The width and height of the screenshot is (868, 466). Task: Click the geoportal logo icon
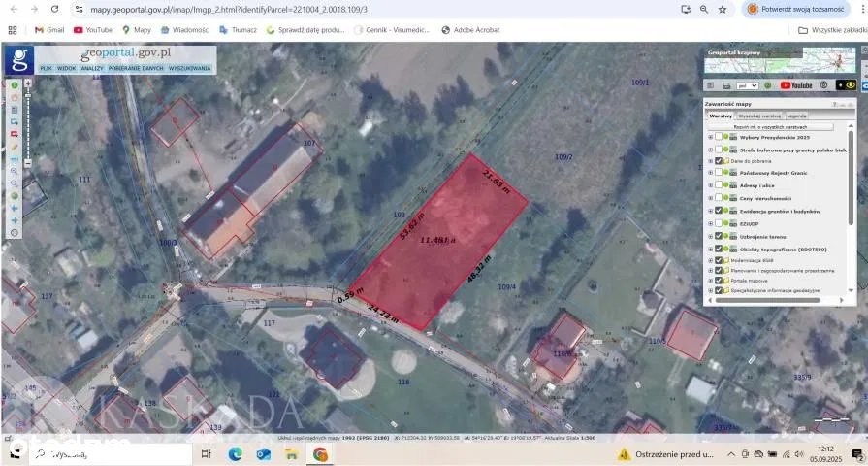point(18,59)
